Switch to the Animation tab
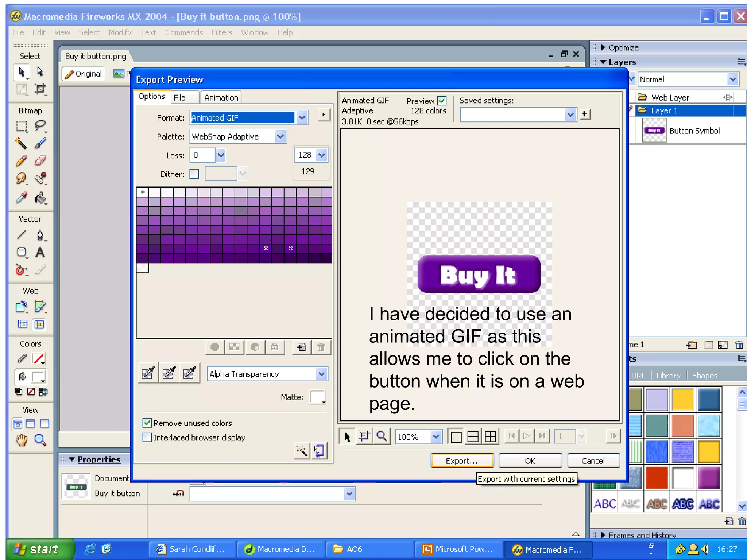The image size is (747, 560). pos(221,97)
